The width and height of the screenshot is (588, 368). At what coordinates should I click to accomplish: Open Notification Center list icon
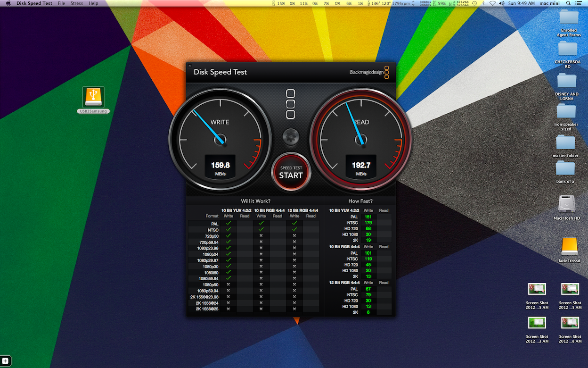click(579, 3)
